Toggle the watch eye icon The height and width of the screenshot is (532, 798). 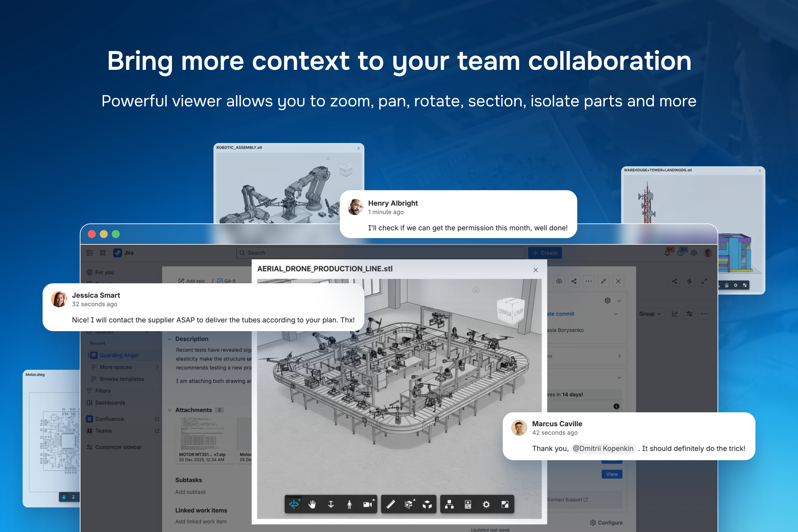coord(559,281)
